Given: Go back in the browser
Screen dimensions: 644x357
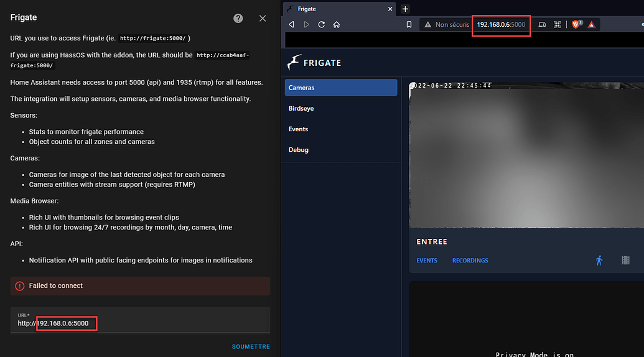Looking at the screenshot, I should [292, 25].
